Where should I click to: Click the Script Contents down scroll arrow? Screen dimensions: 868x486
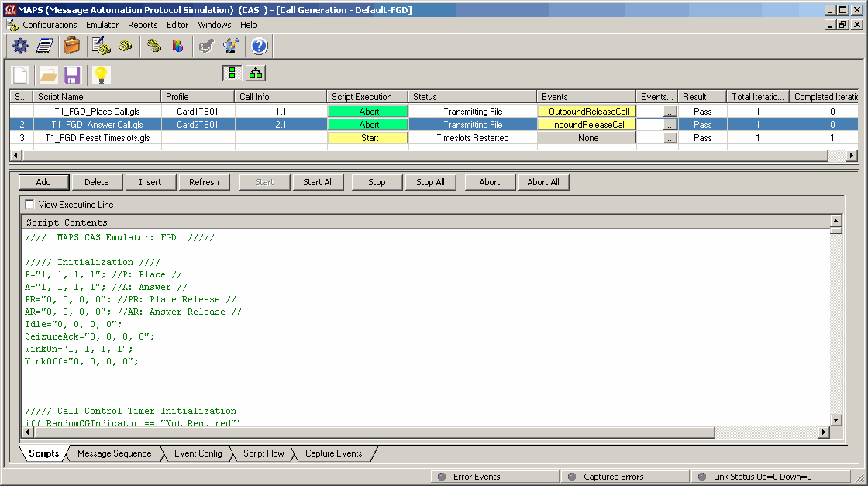tap(836, 420)
